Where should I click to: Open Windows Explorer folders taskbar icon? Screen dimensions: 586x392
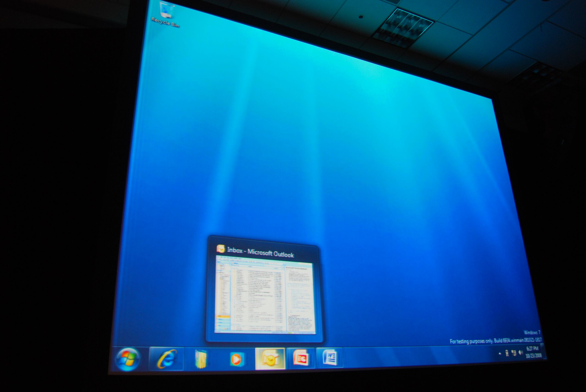[x=201, y=359]
